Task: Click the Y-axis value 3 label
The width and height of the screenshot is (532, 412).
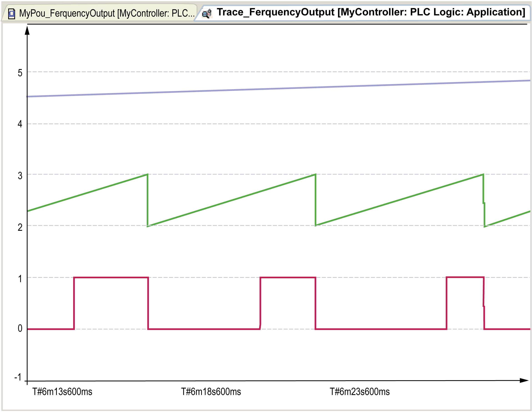Action: (x=20, y=176)
